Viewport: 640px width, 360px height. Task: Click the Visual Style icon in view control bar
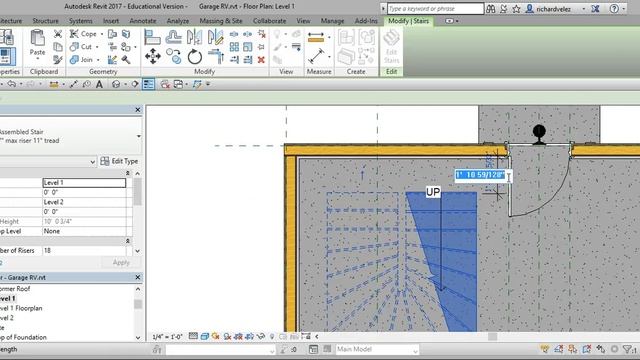click(204, 336)
